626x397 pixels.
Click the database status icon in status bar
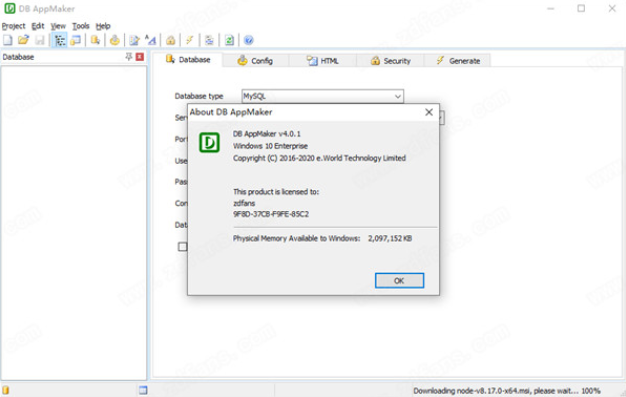[6, 390]
